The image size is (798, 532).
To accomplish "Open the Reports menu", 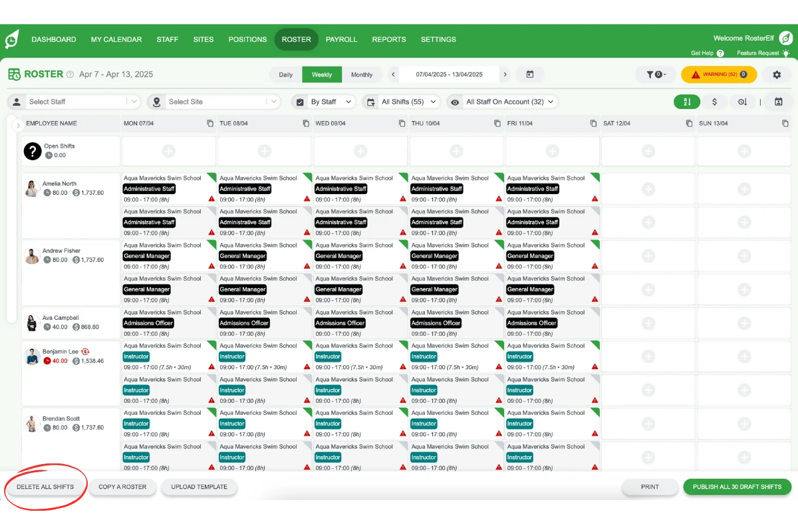I will [x=389, y=39].
